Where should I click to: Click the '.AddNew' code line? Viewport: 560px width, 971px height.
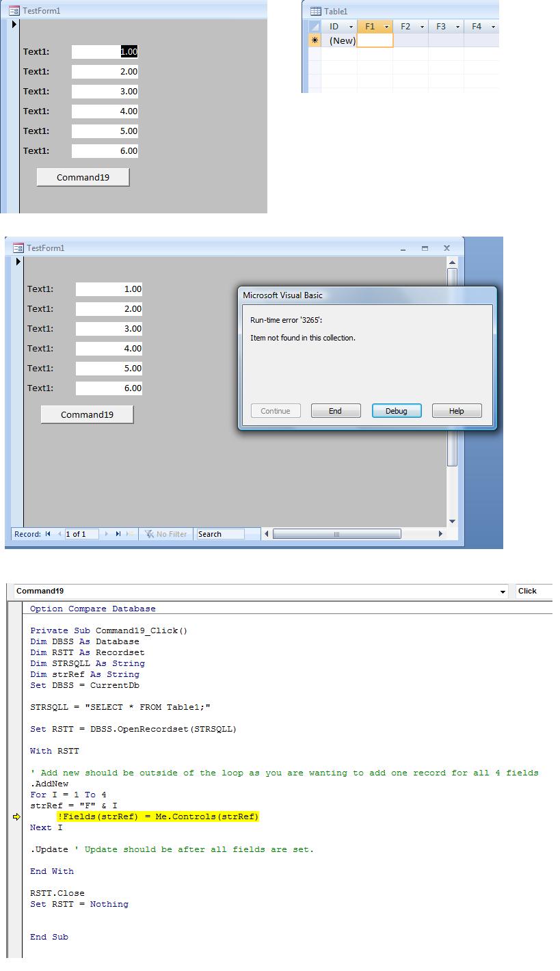49,784
